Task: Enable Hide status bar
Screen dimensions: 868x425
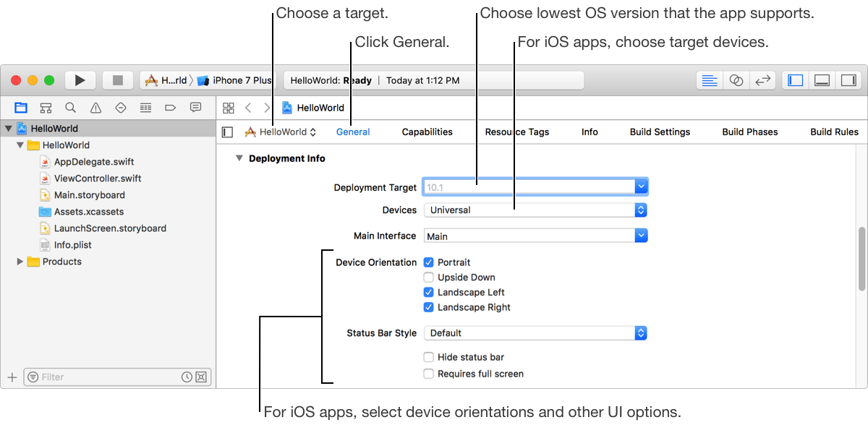Action: tap(428, 357)
